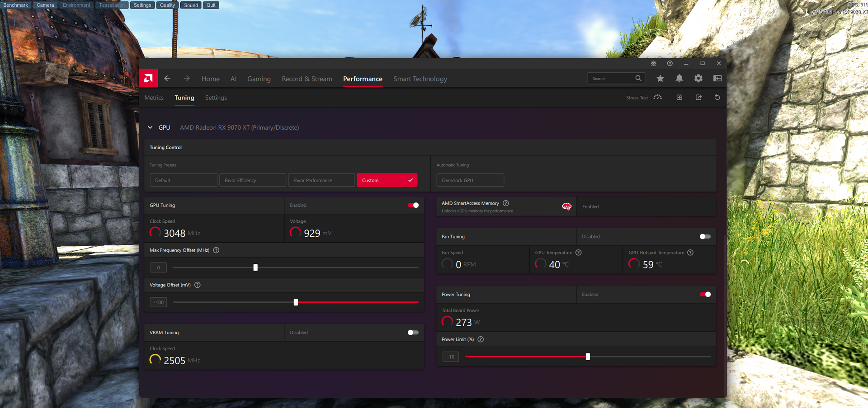The width and height of the screenshot is (868, 408).
Task: Show help for Voltage Offset
Action: [197, 285]
